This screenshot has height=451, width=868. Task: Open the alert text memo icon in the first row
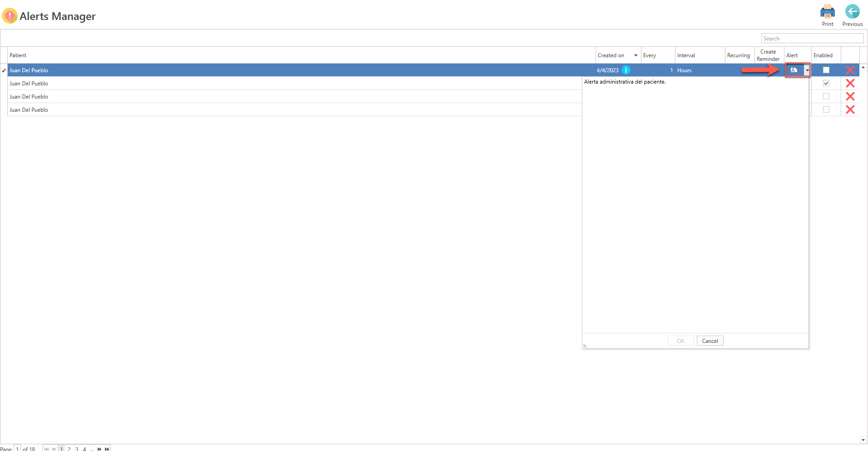click(x=794, y=70)
